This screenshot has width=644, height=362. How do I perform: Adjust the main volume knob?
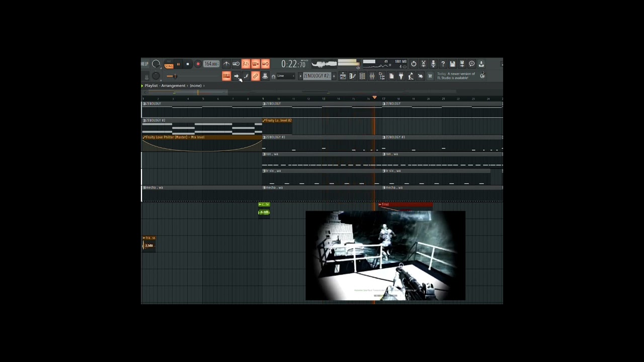click(x=156, y=64)
